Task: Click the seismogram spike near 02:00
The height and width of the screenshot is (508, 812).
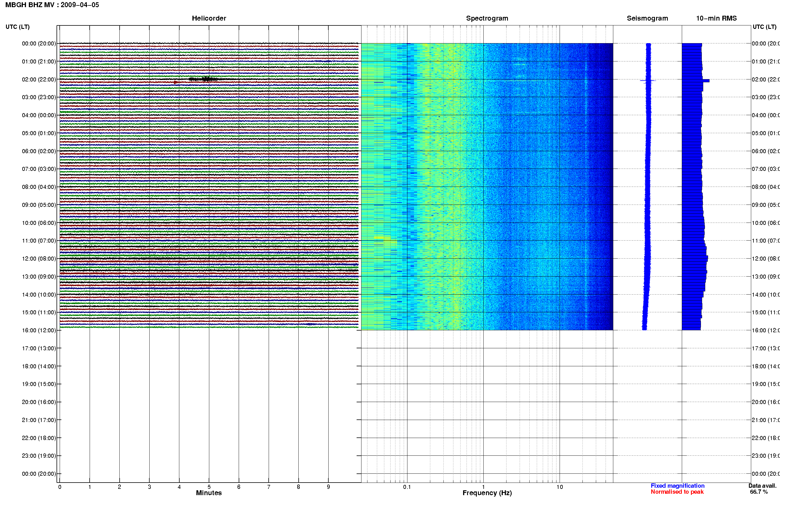Action: pyautogui.click(x=648, y=81)
